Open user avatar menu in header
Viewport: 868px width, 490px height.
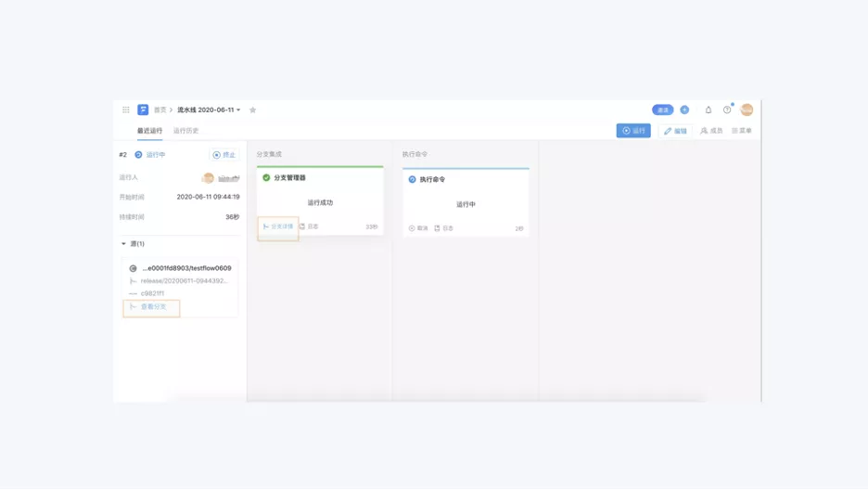(x=747, y=110)
